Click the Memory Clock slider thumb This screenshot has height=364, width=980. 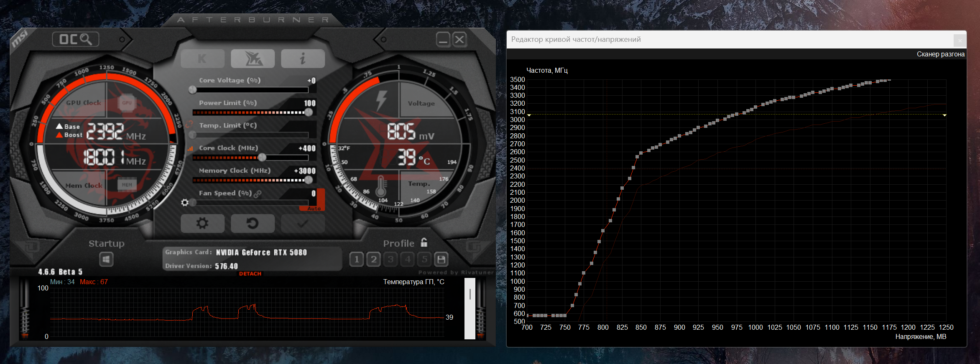click(309, 180)
